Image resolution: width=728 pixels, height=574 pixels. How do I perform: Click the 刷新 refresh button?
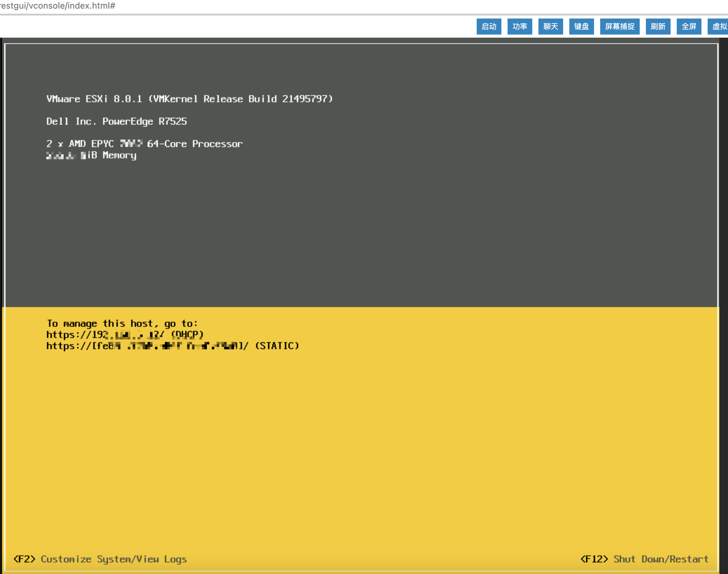pos(658,27)
